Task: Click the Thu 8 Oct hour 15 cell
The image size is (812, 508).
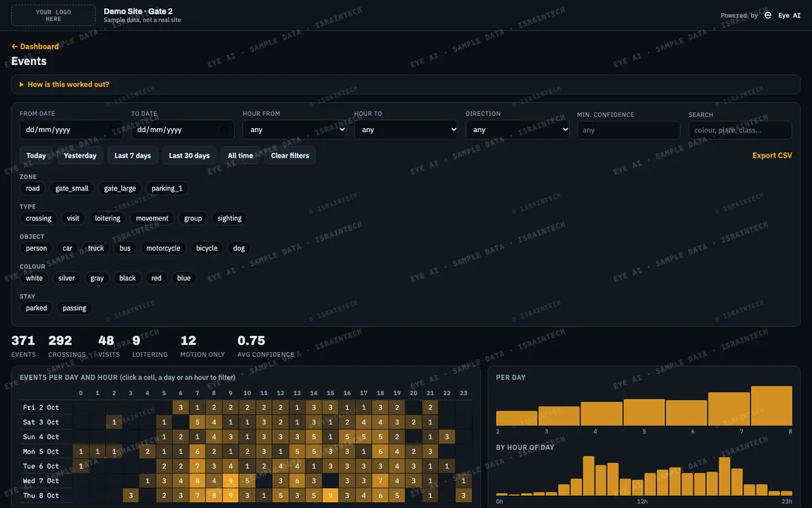Action: (x=330, y=496)
